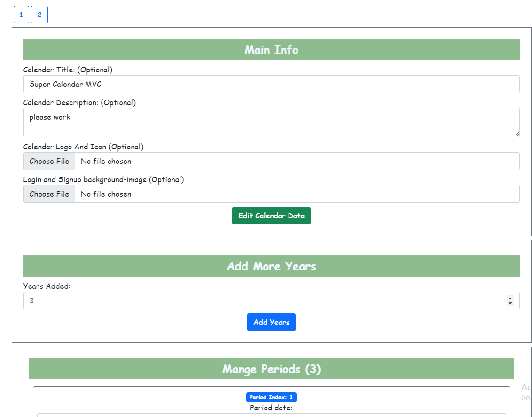
Task: Click 'No file chosen' next to Calendar Logo
Action: [106, 162]
